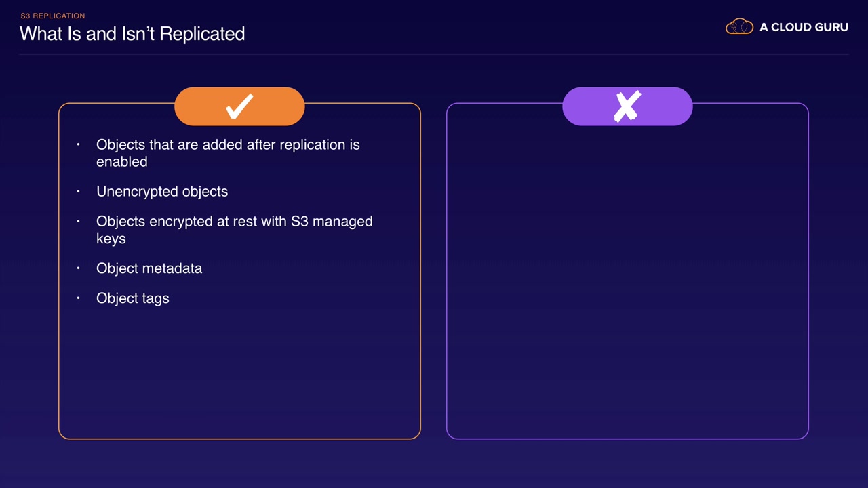Click the bullet dot beside "Object metadata"
The height and width of the screenshot is (488, 868).
click(79, 268)
